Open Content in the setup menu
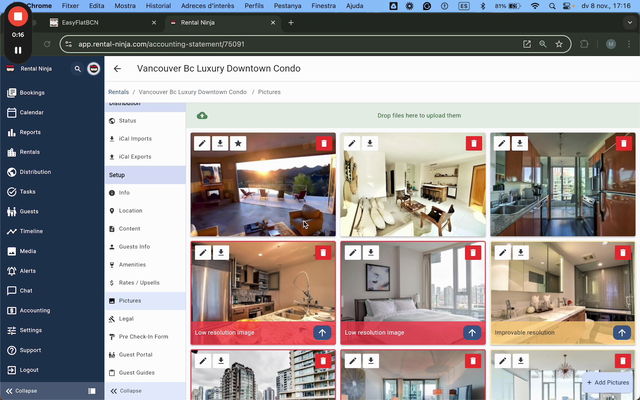 pos(145,229)
